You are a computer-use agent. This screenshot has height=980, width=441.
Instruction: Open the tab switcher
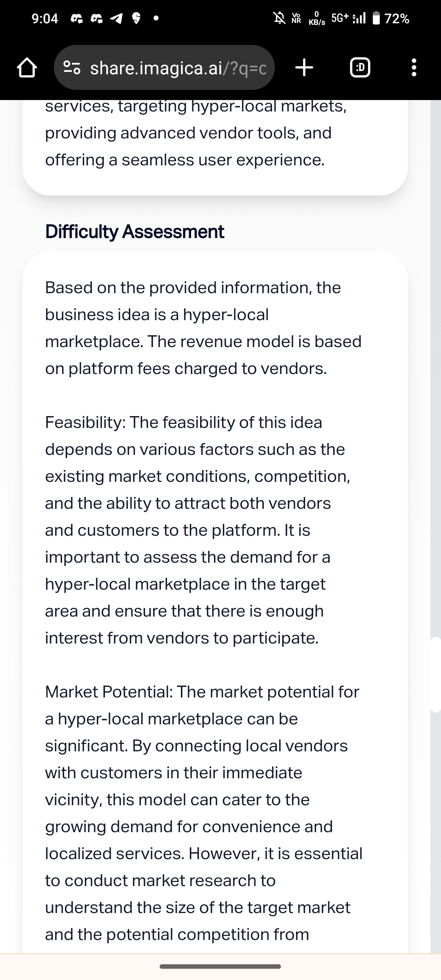tap(360, 68)
